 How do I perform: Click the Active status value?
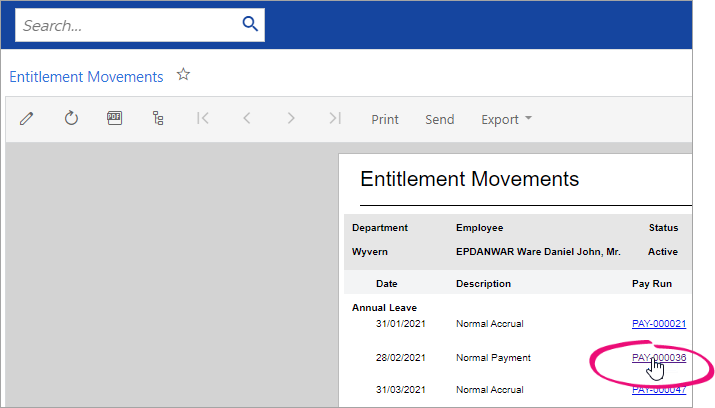(x=663, y=252)
